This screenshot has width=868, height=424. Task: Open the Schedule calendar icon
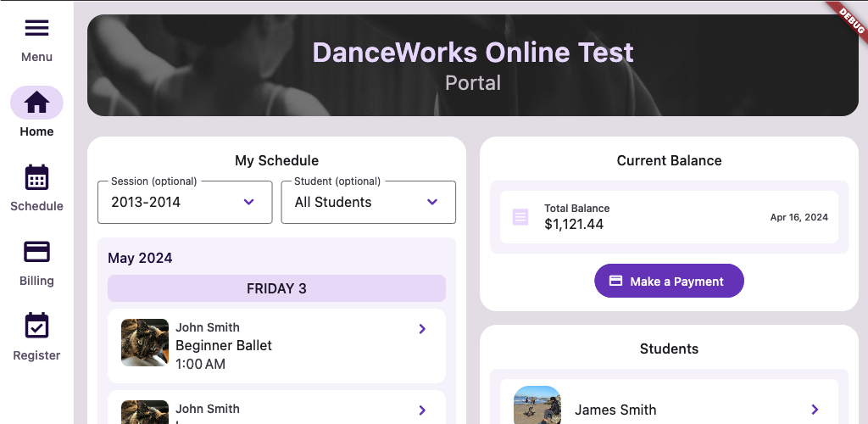(36, 177)
